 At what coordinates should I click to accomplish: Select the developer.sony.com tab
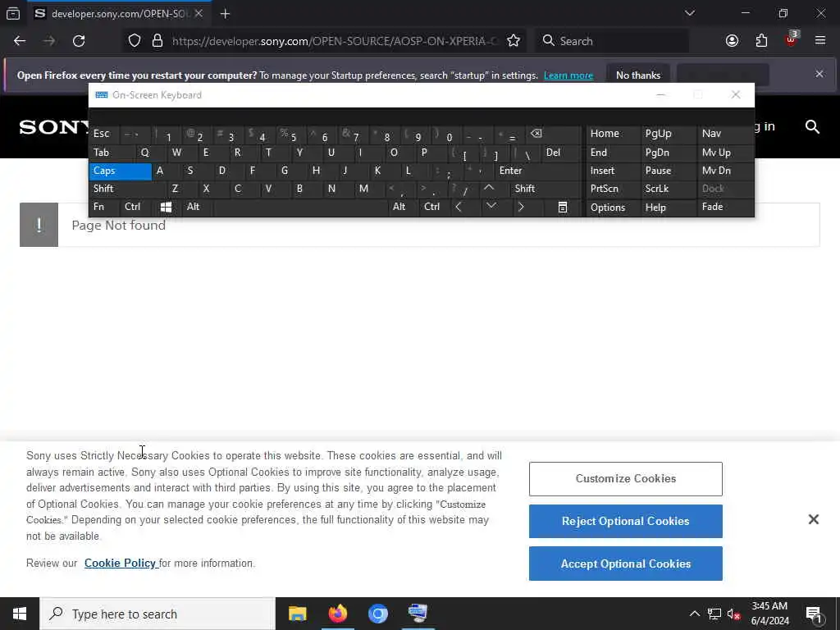tap(118, 14)
